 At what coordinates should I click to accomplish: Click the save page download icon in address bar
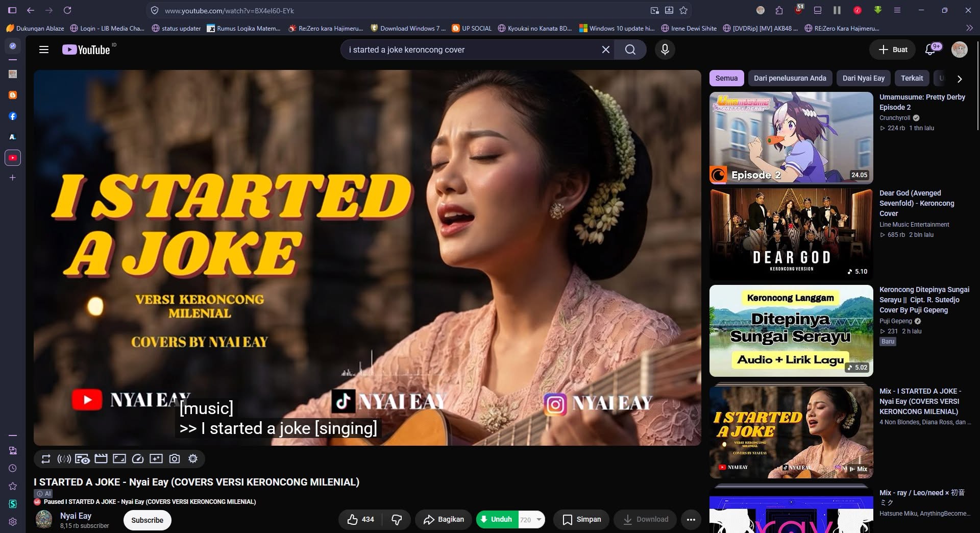pyautogui.click(x=669, y=10)
